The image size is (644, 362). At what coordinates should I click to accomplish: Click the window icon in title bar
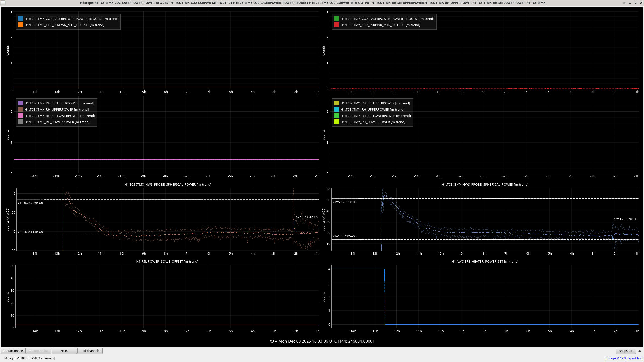pyautogui.click(x=3, y=3)
